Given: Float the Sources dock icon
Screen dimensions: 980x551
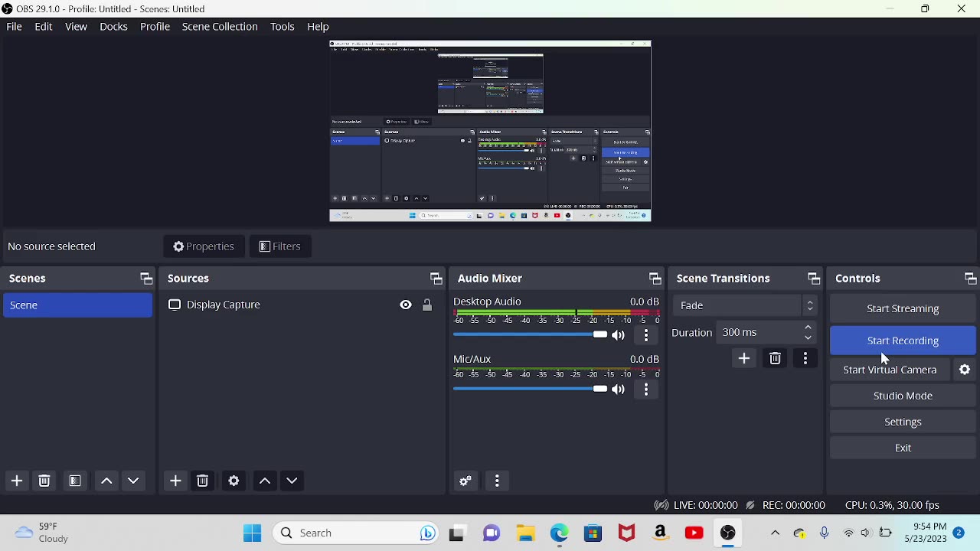Looking at the screenshot, I should coord(436,279).
